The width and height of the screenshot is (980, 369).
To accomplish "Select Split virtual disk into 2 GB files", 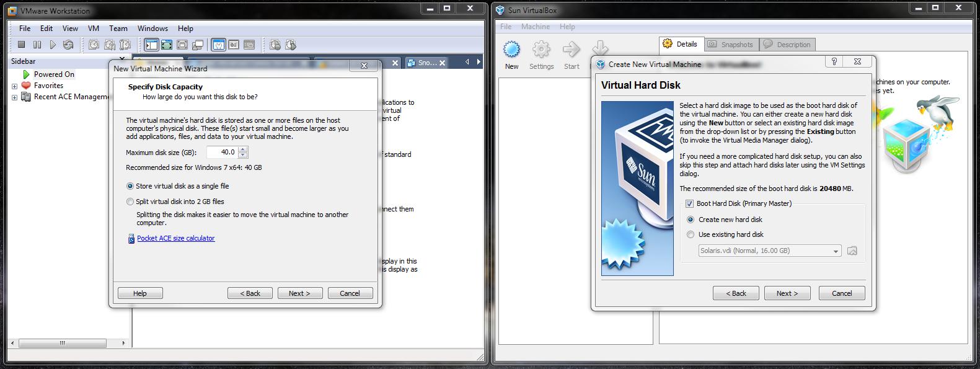I will 130,202.
